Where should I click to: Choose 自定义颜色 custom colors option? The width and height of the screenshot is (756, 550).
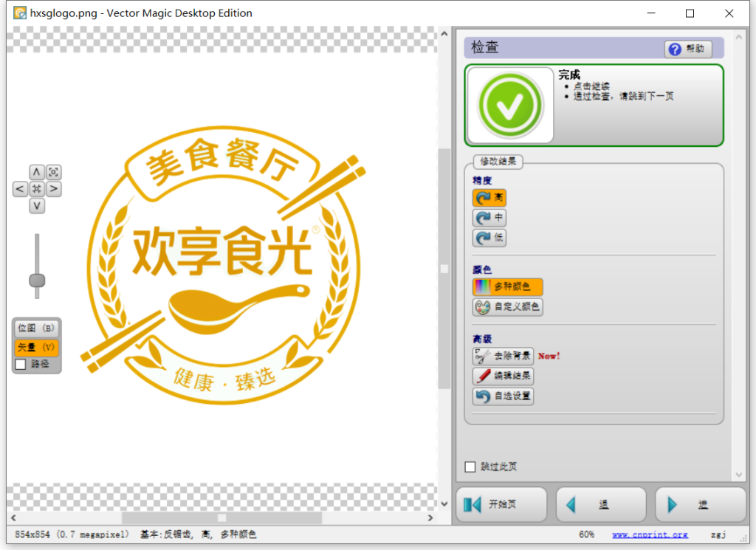(508, 306)
